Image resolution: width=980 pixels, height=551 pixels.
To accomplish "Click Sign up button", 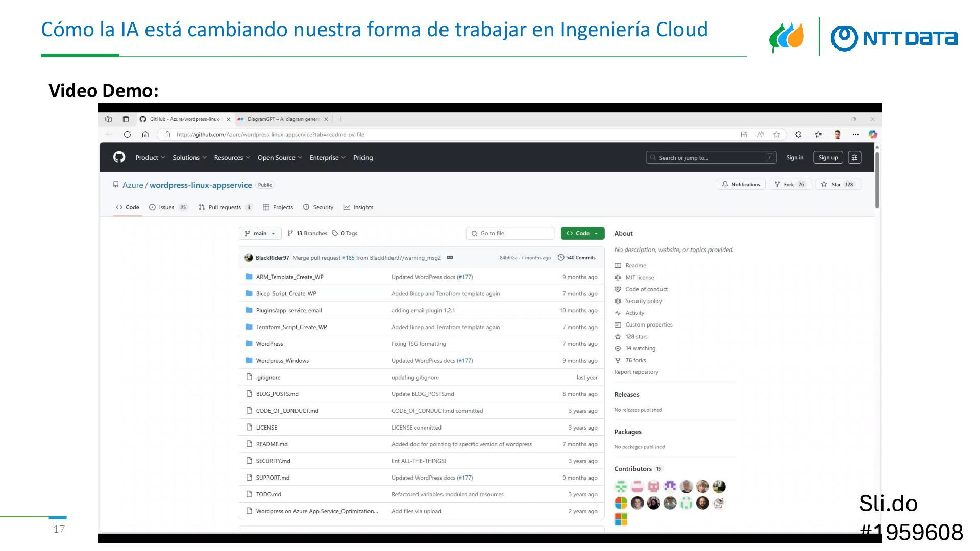I will tap(828, 158).
